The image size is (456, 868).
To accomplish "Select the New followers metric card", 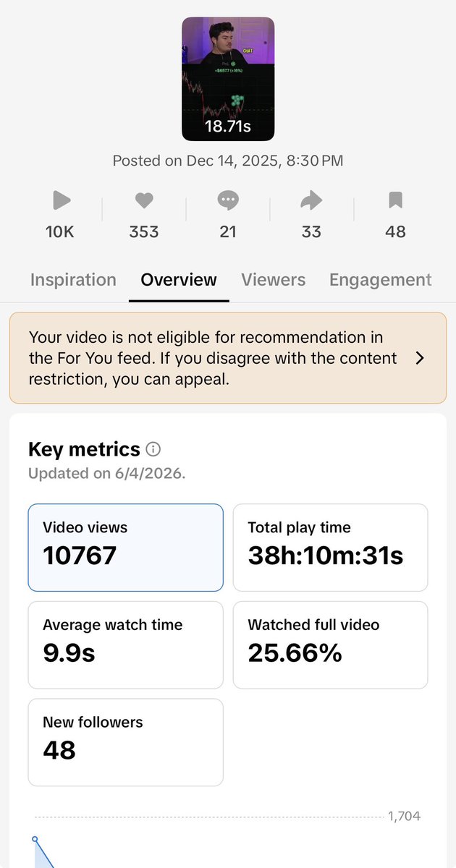I will 125,742.
